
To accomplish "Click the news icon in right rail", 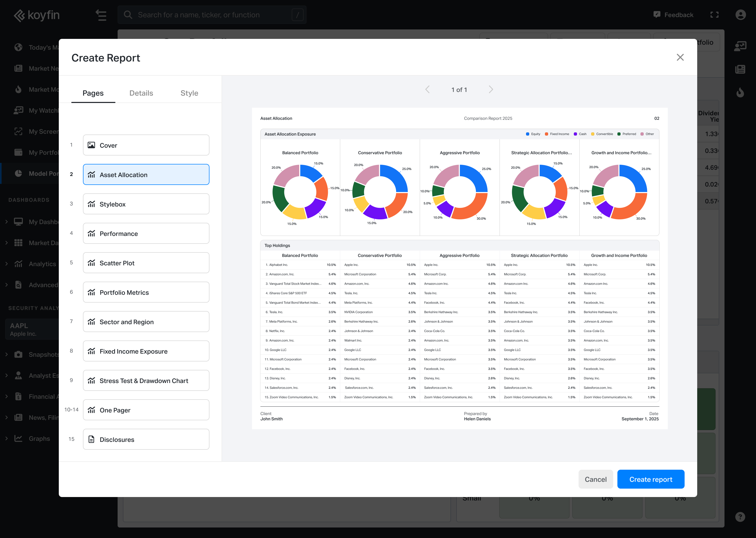I will 740,69.
